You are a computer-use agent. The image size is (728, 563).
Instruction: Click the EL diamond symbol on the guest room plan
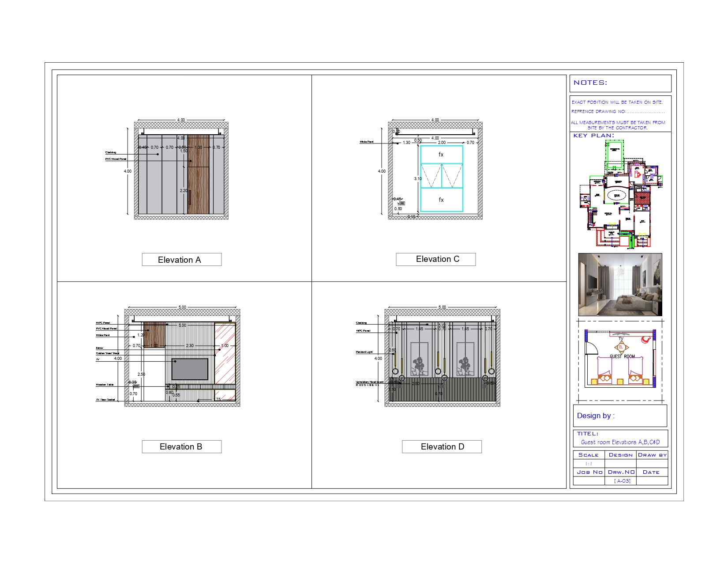pos(621,348)
